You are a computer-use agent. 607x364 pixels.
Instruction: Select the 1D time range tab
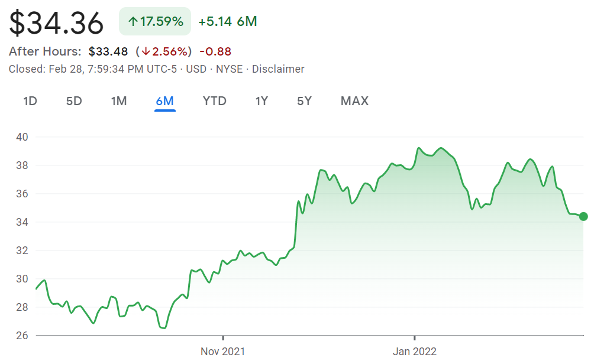[x=30, y=101]
